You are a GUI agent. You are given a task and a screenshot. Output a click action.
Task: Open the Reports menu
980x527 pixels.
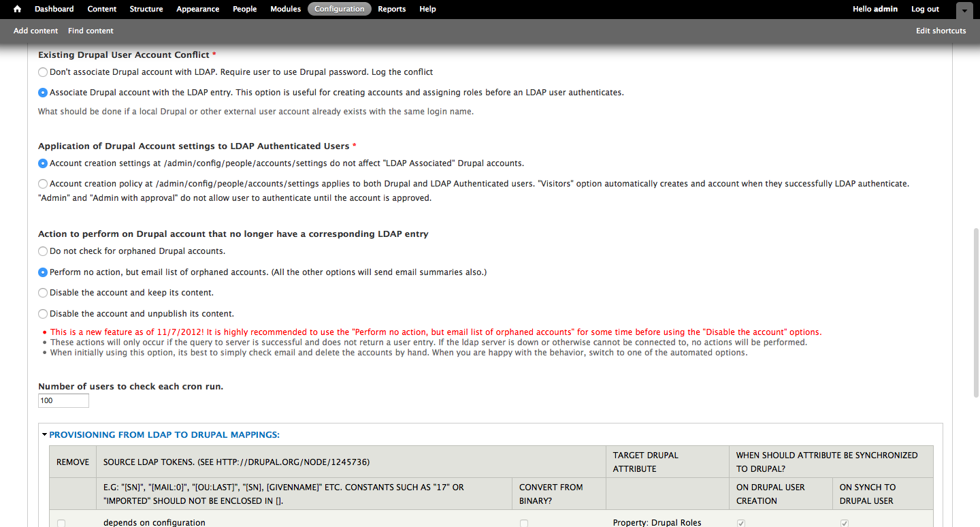pos(392,9)
